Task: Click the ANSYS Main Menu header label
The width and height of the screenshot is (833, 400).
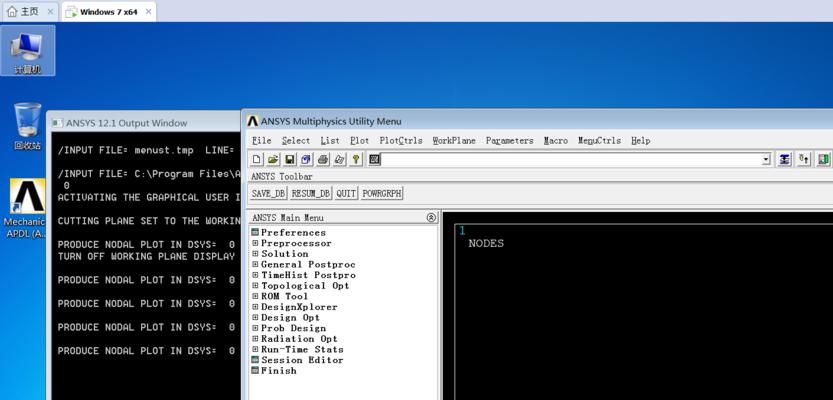Action: click(287, 218)
